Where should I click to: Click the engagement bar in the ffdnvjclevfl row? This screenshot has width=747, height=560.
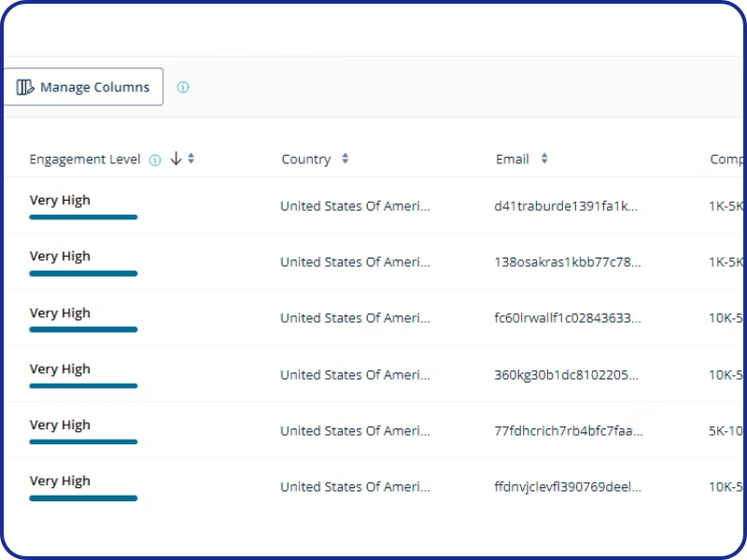click(x=83, y=498)
